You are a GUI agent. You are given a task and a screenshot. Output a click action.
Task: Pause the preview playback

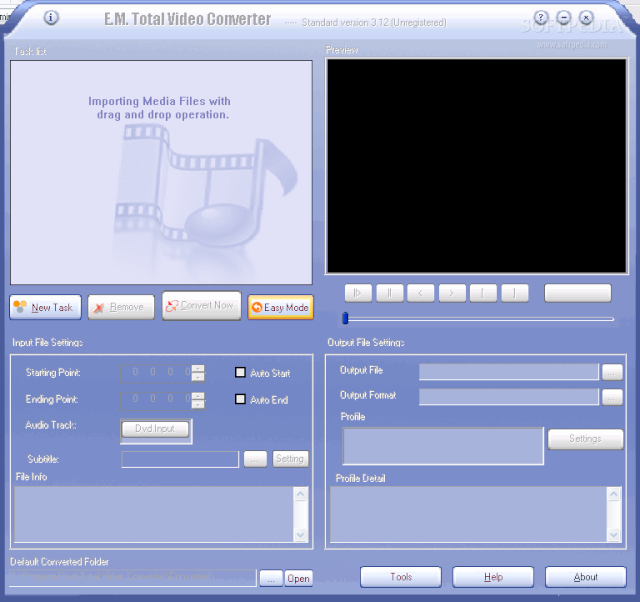[389, 293]
